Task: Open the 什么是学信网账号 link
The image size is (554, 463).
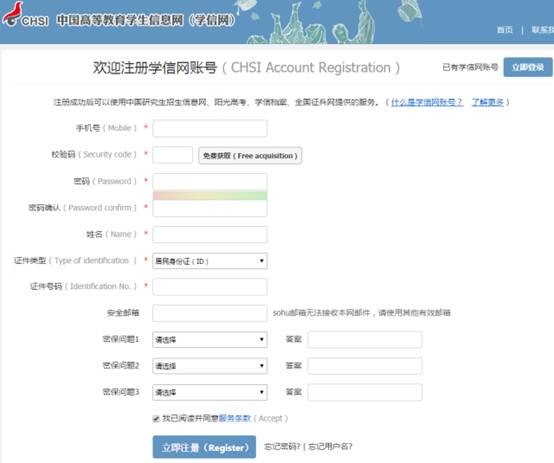Action: [427, 102]
